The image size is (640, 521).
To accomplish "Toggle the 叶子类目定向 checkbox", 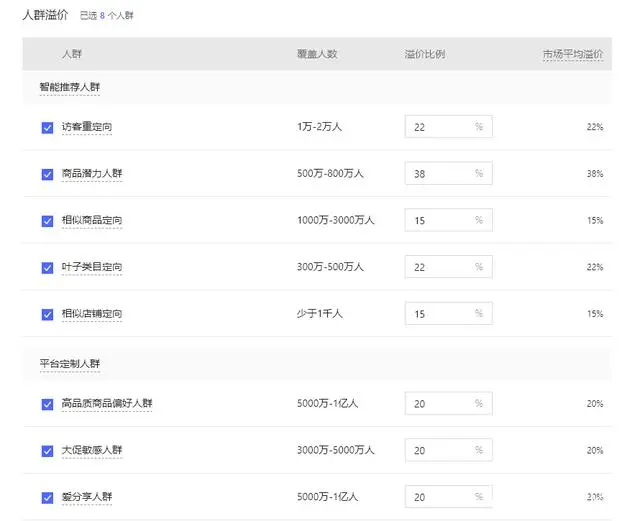I will 47,268.
